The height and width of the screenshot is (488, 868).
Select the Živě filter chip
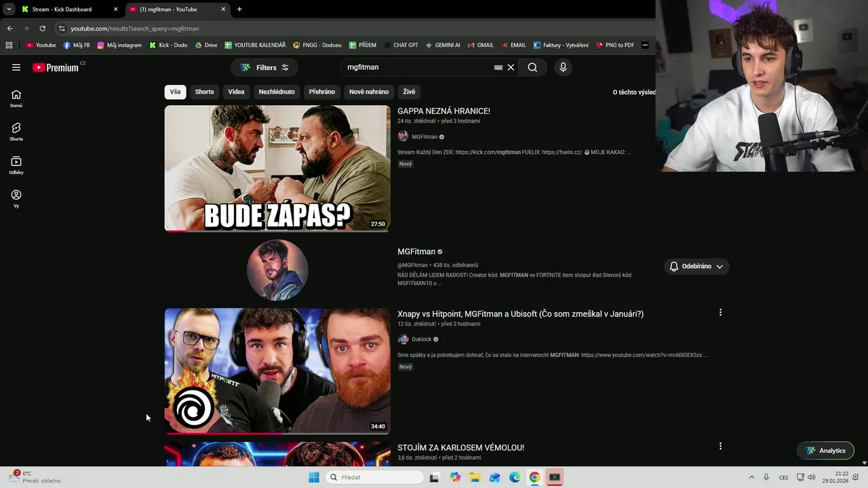409,91
